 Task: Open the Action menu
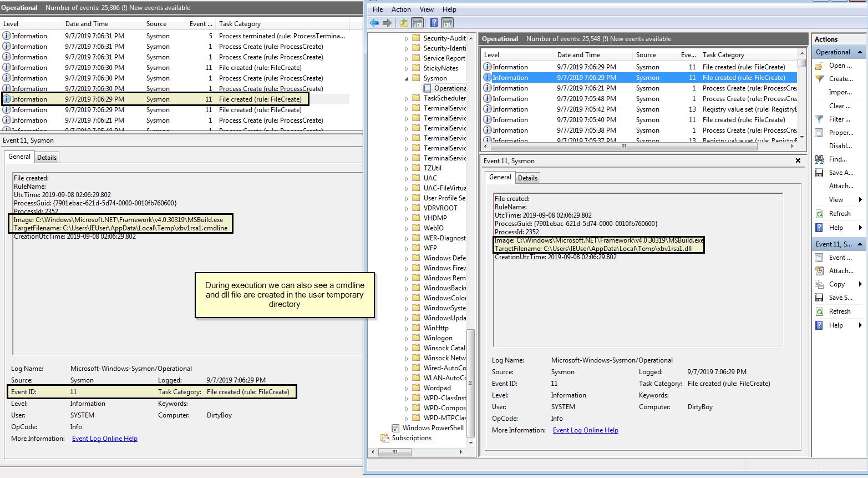(401, 9)
